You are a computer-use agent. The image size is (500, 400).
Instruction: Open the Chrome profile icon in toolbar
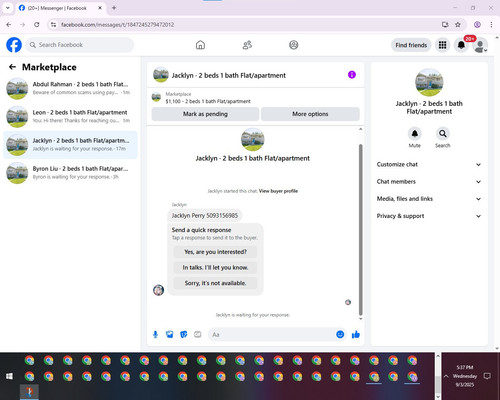pyautogui.click(x=477, y=25)
